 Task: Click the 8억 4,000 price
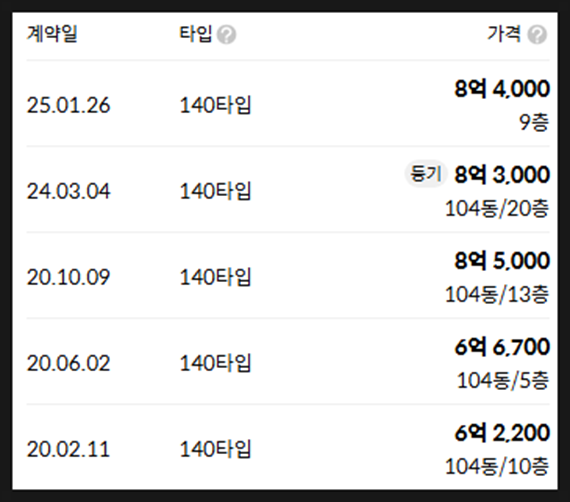coord(502,89)
